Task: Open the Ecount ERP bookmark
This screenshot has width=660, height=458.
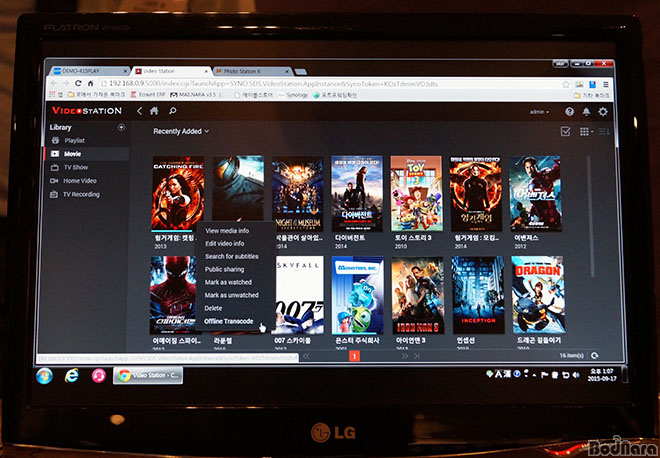Action: tap(148, 95)
